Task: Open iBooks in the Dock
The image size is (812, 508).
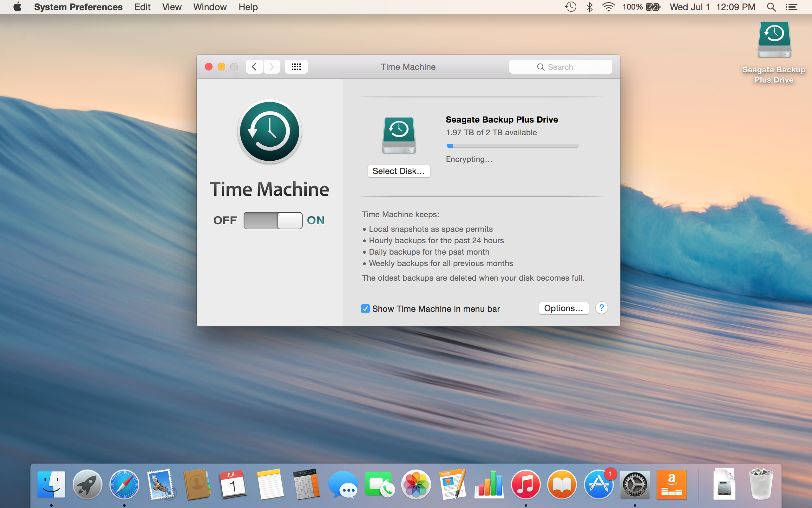Action: tap(562, 485)
